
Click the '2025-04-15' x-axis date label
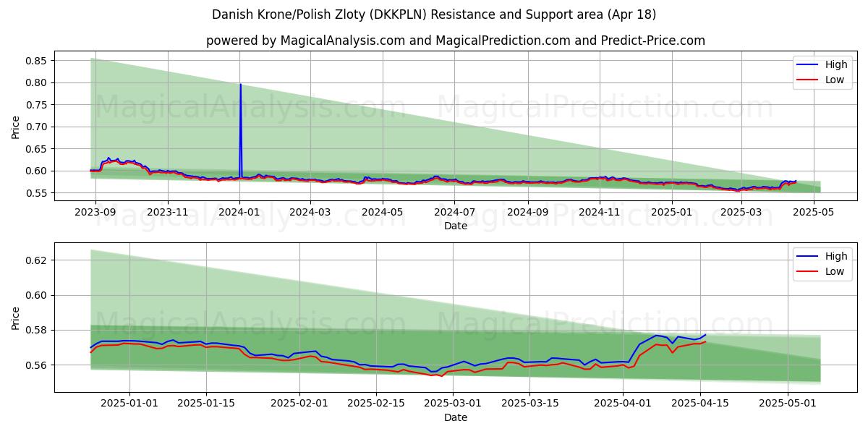point(699,404)
